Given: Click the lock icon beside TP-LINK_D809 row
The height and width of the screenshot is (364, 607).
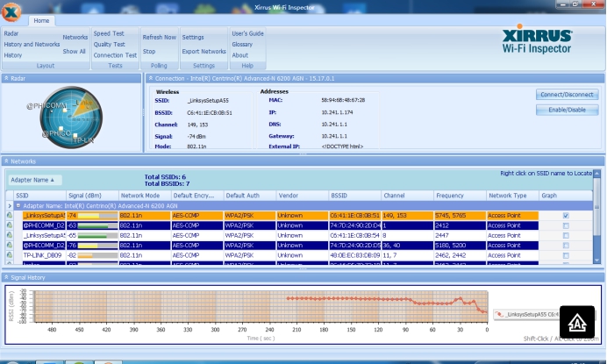Looking at the screenshot, I should tap(9, 255).
